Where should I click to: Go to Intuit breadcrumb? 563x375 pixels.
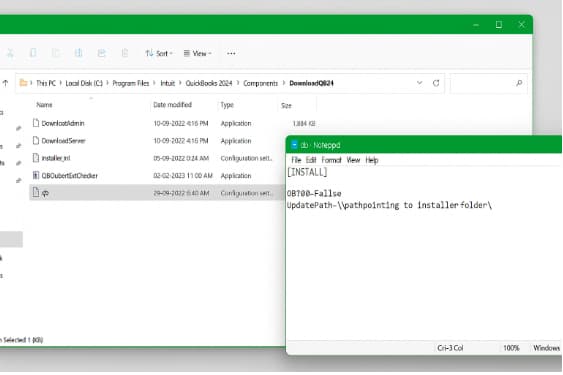click(x=168, y=83)
